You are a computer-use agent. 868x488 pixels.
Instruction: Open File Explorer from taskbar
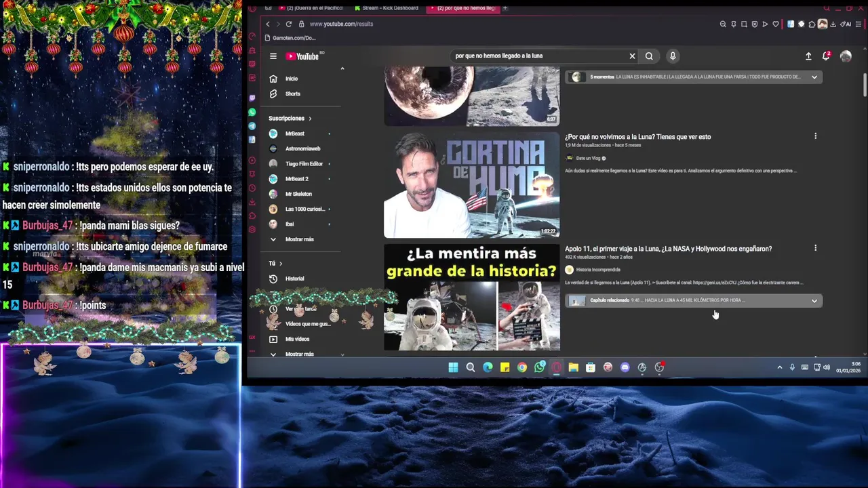(x=574, y=367)
